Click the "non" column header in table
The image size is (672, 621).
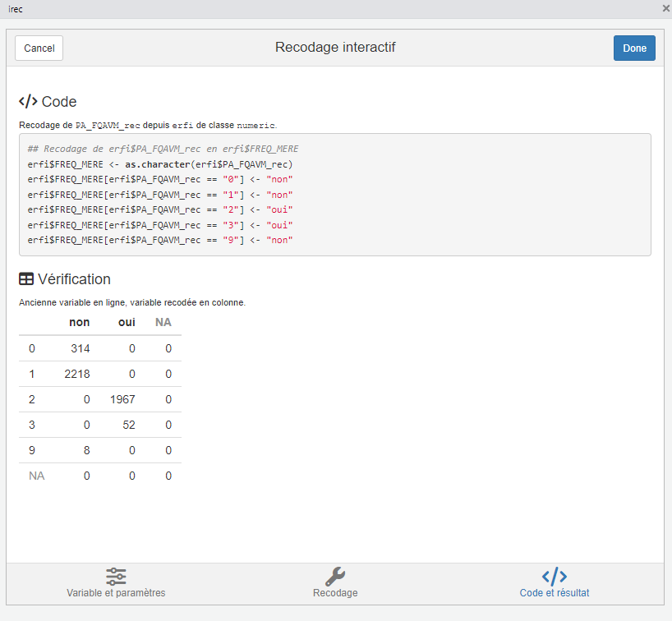[80, 322]
